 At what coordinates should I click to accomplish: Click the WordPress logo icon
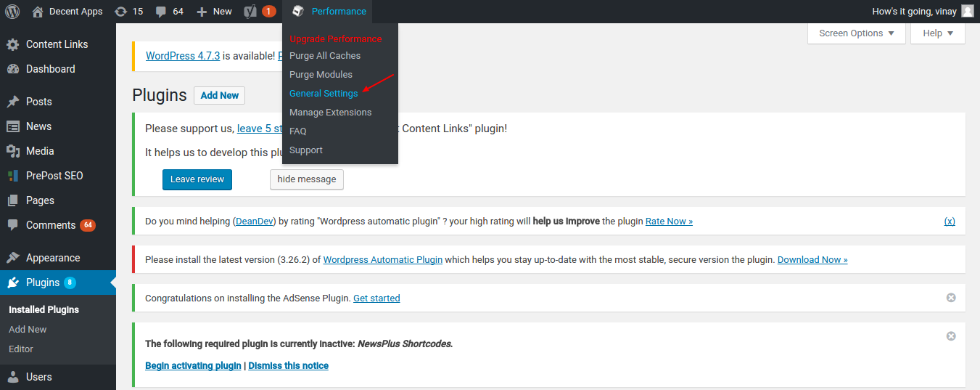(x=12, y=12)
